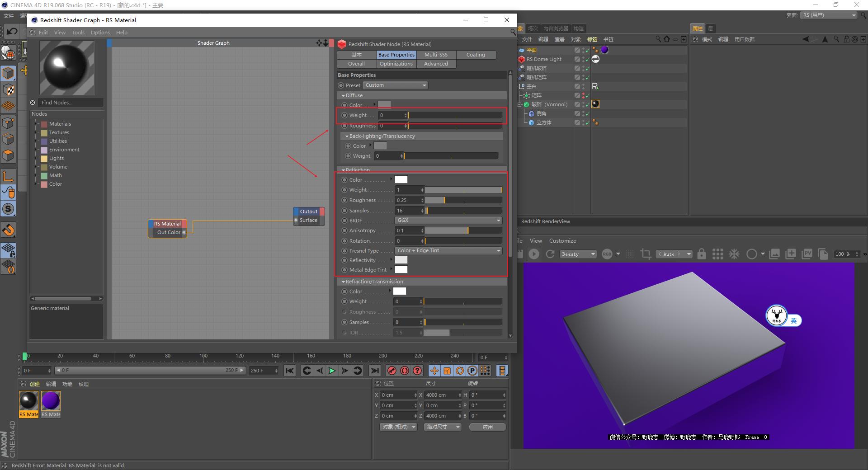Screen dimensions: 868x470
Task: Open the Preset dropdown showing Custom
Action: (x=395, y=85)
